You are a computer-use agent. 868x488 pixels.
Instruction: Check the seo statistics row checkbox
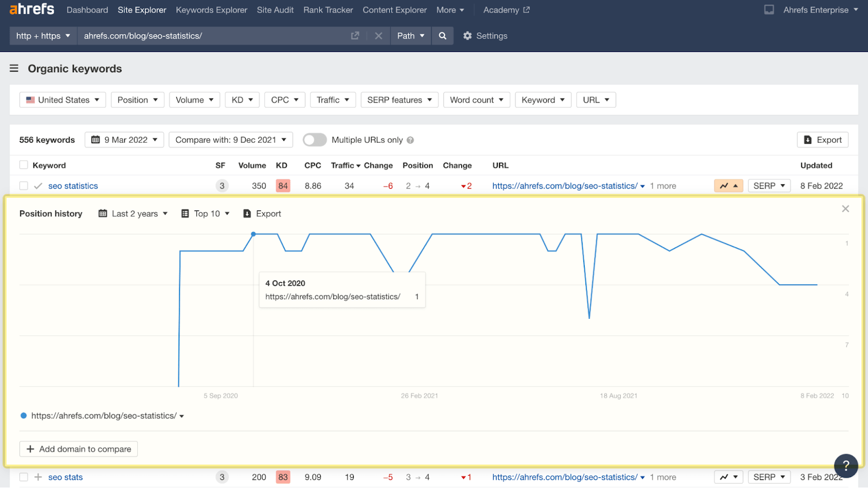pos(24,186)
